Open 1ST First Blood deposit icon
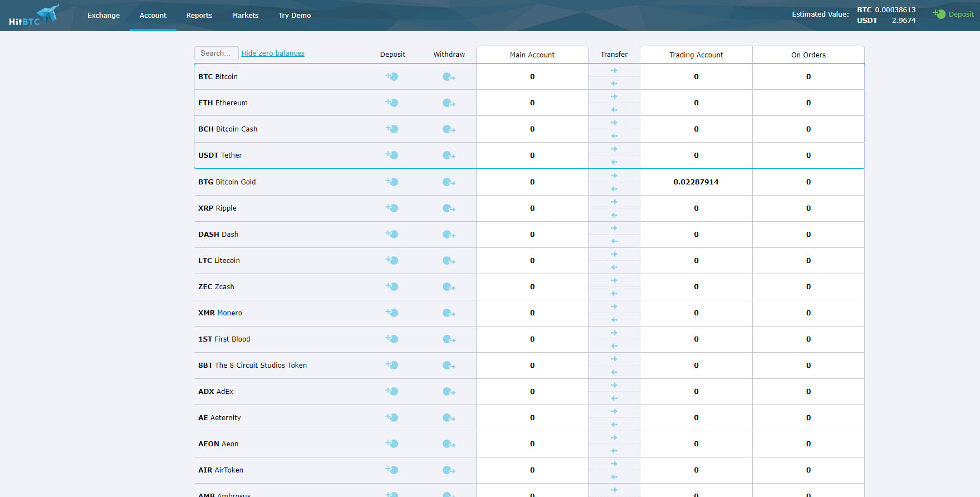The height and width of the screenshot is (497, 980). pos(392,339)
